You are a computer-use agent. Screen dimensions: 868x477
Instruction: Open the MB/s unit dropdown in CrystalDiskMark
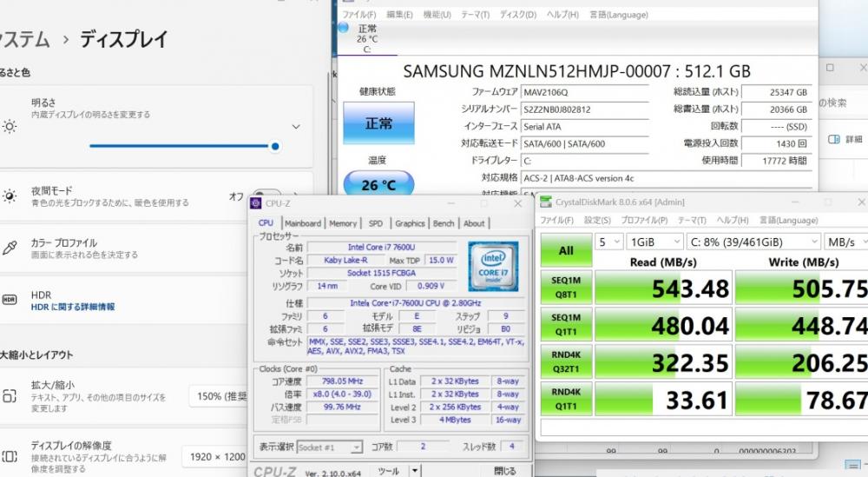click(845, 242)
